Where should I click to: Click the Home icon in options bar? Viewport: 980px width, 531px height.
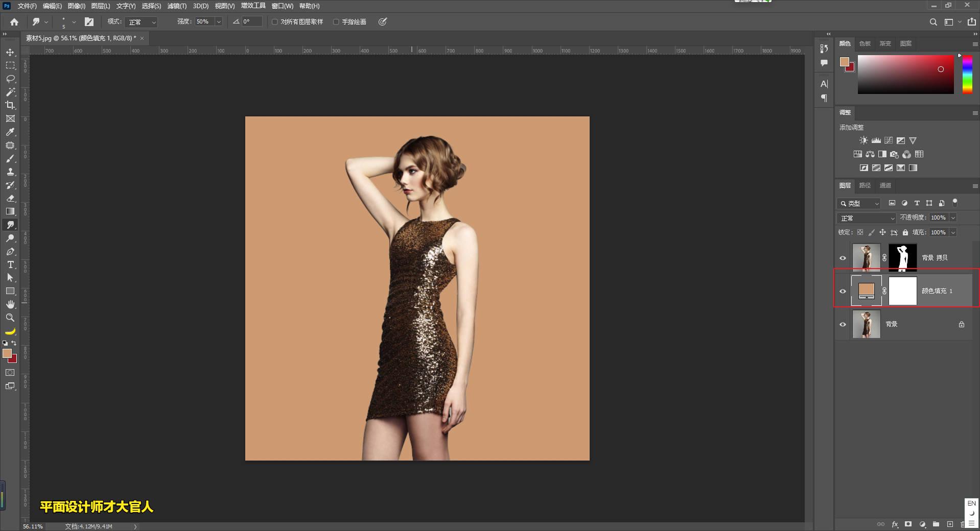[14, 22]
